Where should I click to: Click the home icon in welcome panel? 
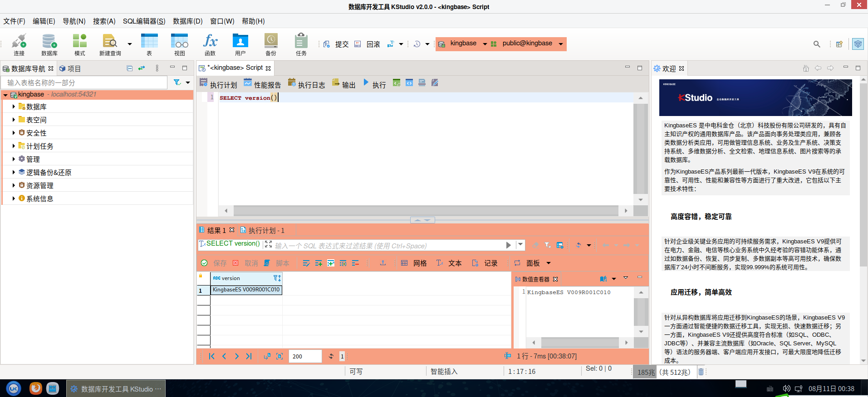point(806,68)
